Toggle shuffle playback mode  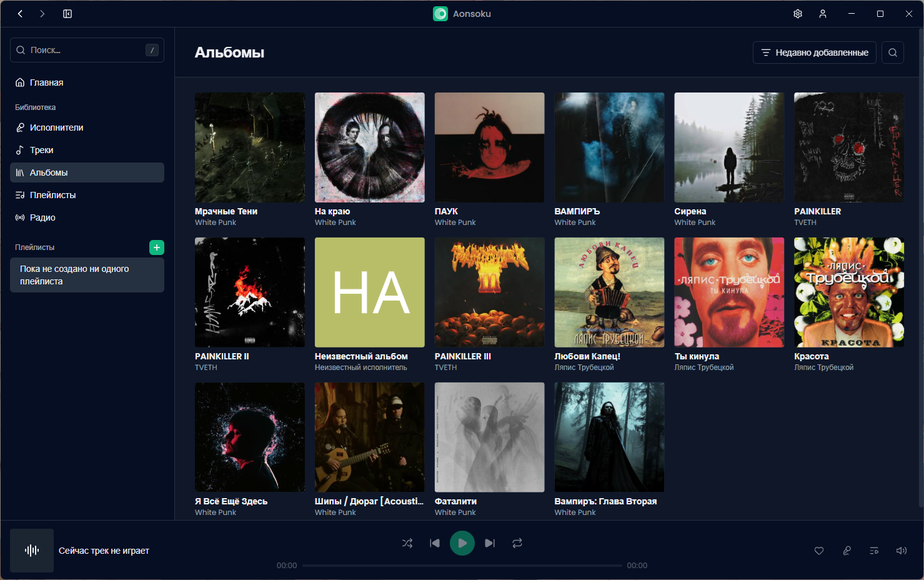[407, 543]
